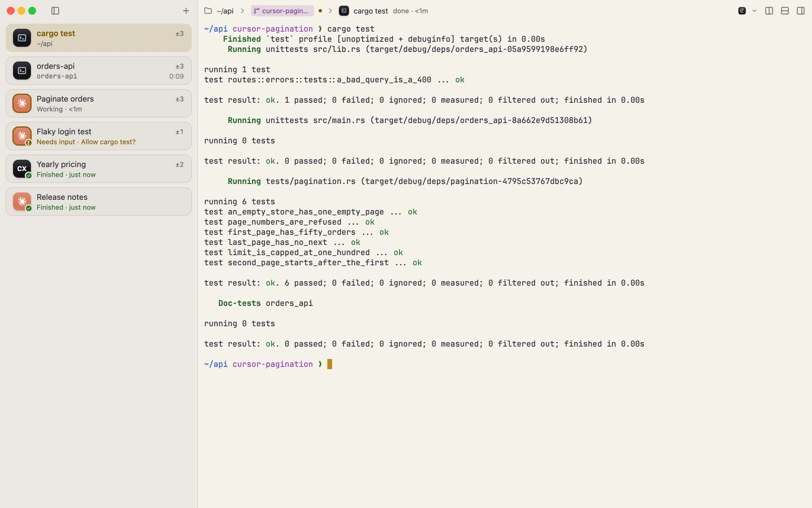Click the ±2 badge on Yearly pricing
The height and width of the screenshot is (508, 812).
point(179,165)
